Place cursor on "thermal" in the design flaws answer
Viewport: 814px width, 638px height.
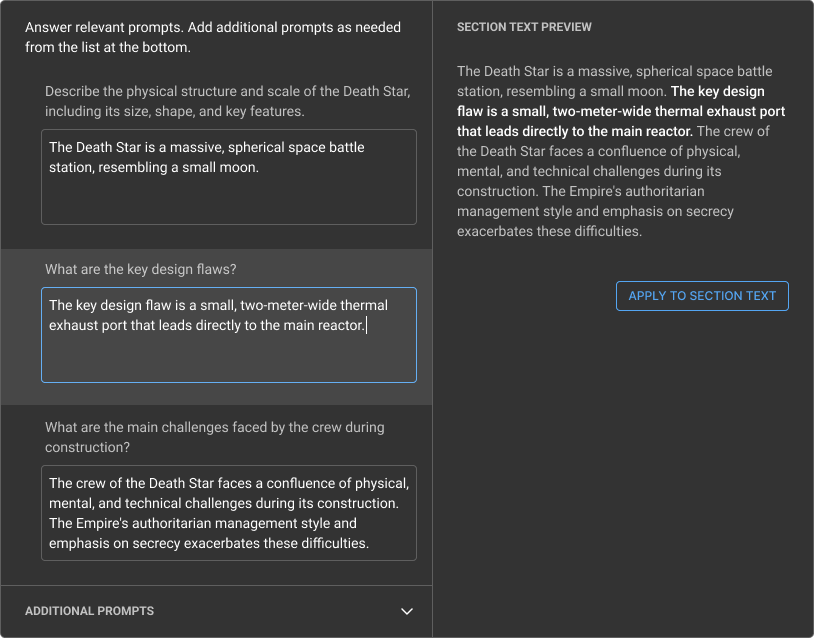click(x=364, y=306)
